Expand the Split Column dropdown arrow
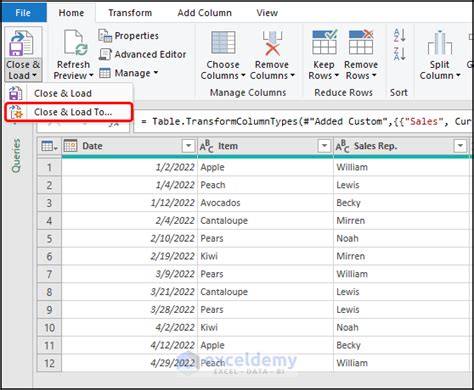The height and width of the screenshot is (390, 474). tap(458, 76)
